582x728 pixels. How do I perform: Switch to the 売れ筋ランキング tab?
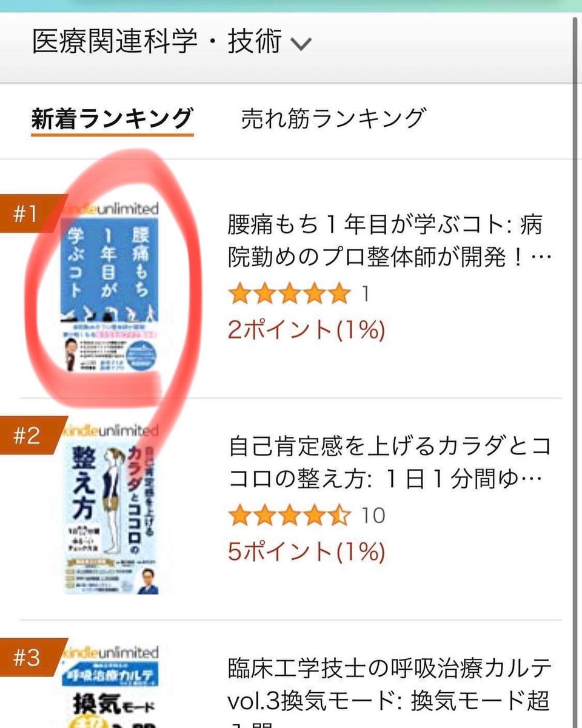pyautogui.click(x=333, y=118)
